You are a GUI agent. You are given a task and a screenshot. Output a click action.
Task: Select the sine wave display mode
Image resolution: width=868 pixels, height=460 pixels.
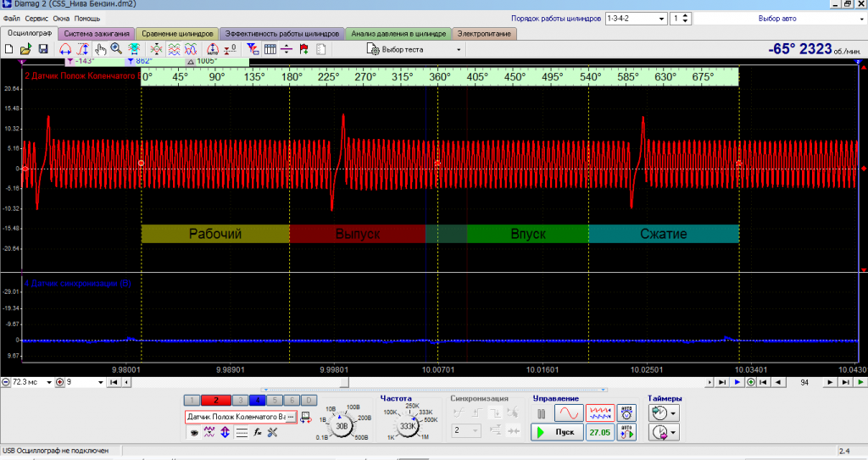[569, 413]
